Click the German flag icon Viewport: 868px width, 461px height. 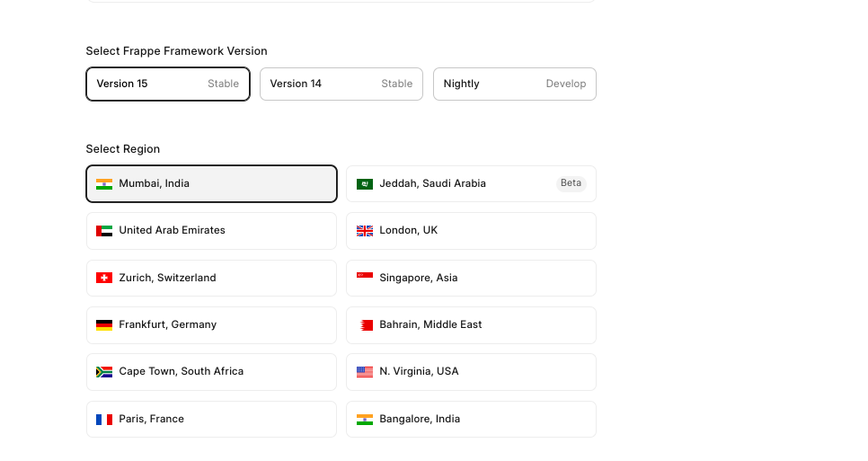[x=104, y=324]
